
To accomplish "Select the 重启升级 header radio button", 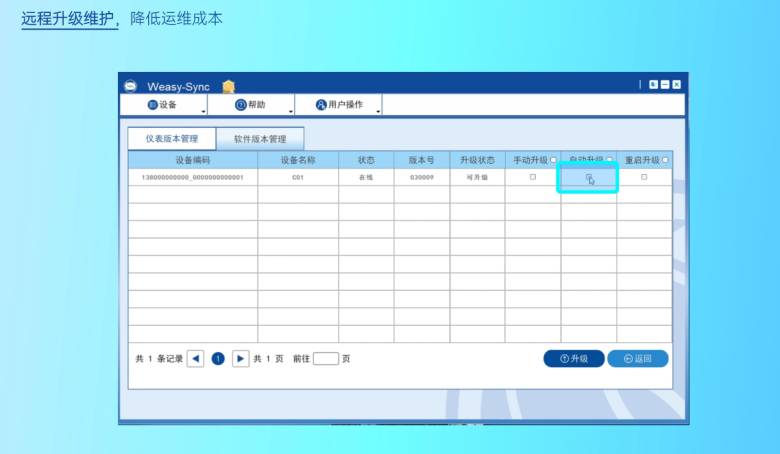I will [x=666, y=160].
